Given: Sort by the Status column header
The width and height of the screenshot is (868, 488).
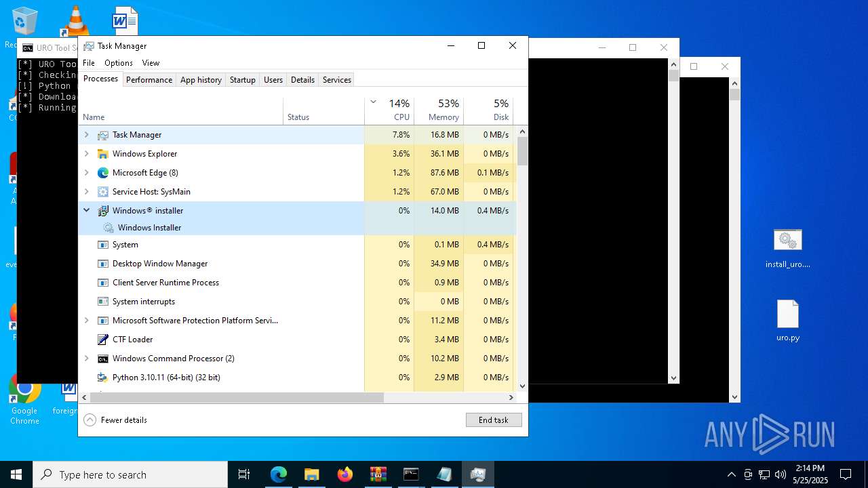Looking at the screenshot, I should coord(323,111).
